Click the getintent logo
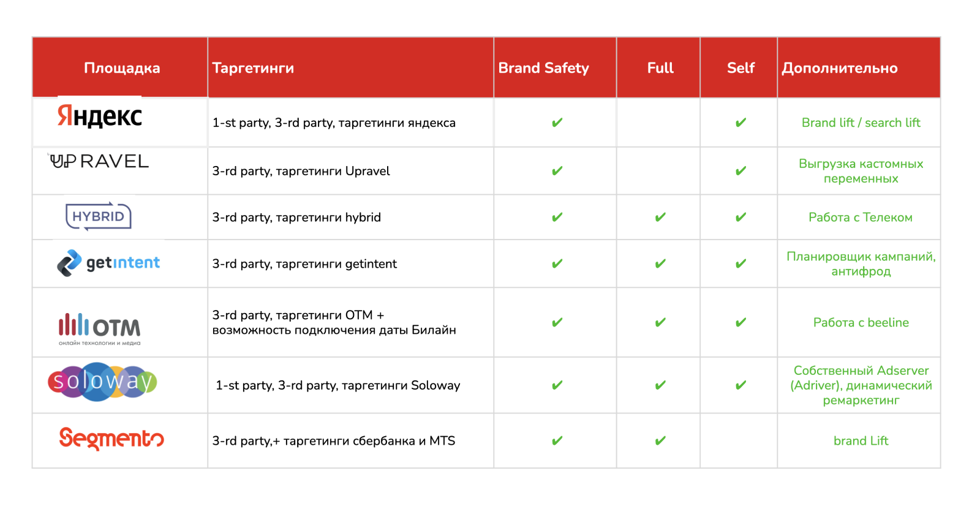Image resolution: width=980 pixels, height=506 pixels. pos(108,263)
